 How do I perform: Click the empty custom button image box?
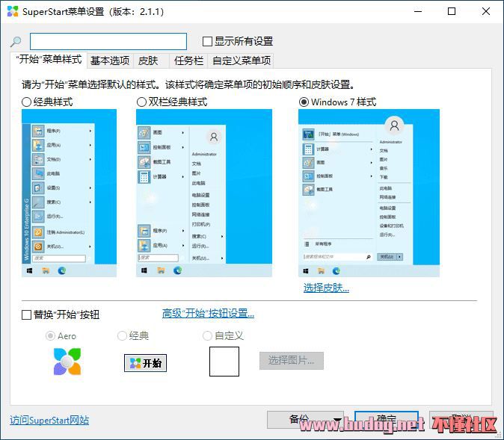pyautogui.click(x=224, y=362)
